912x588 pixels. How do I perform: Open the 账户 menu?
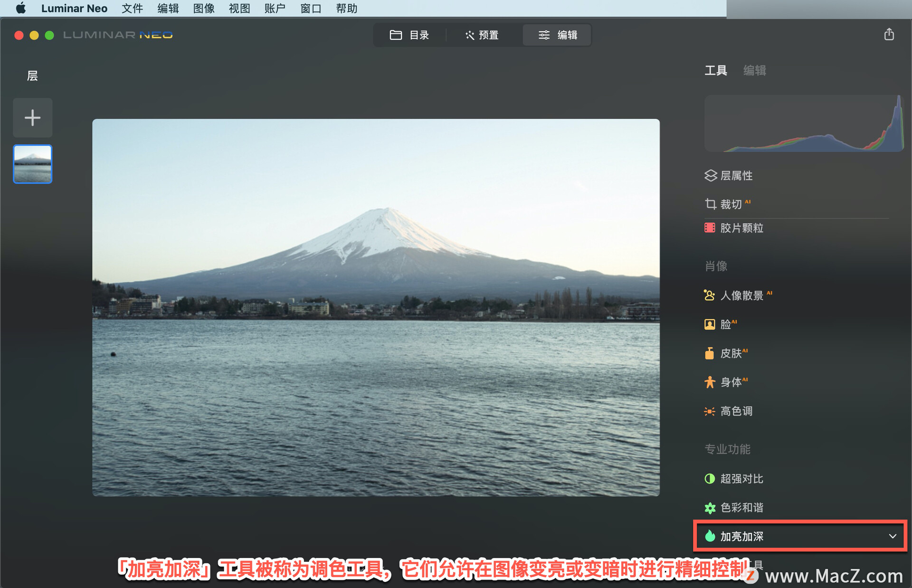click(275, 8)
